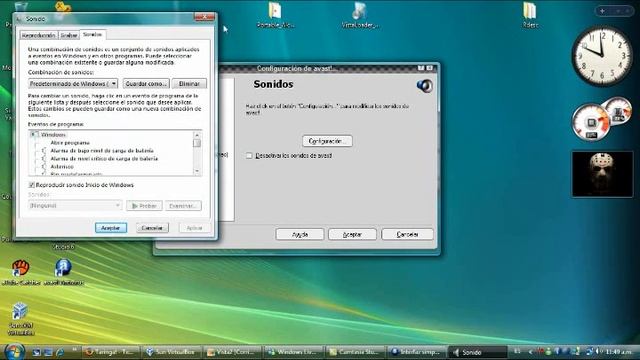Select the Sonidos tab
The width and height of the screenshot is (640, 360).
click(92, 34)
